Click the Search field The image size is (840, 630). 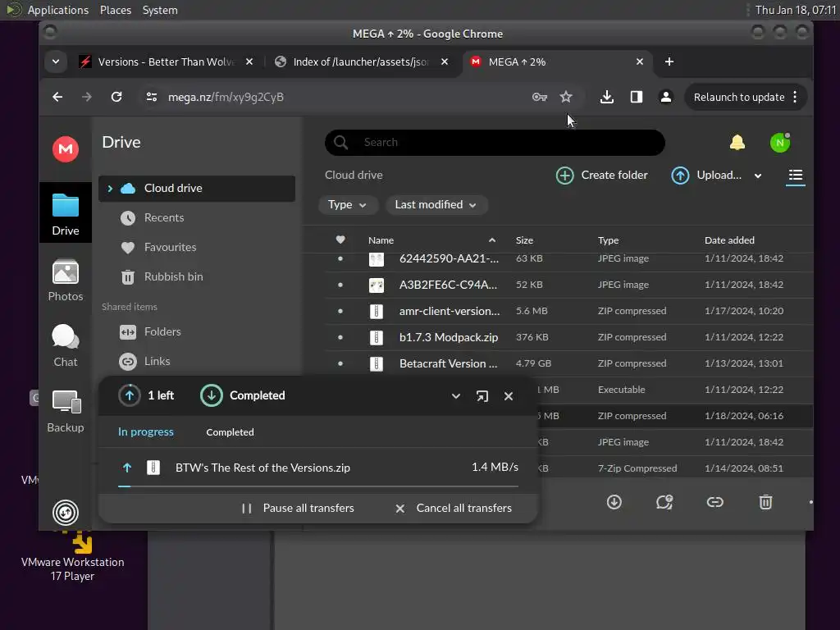495,143
